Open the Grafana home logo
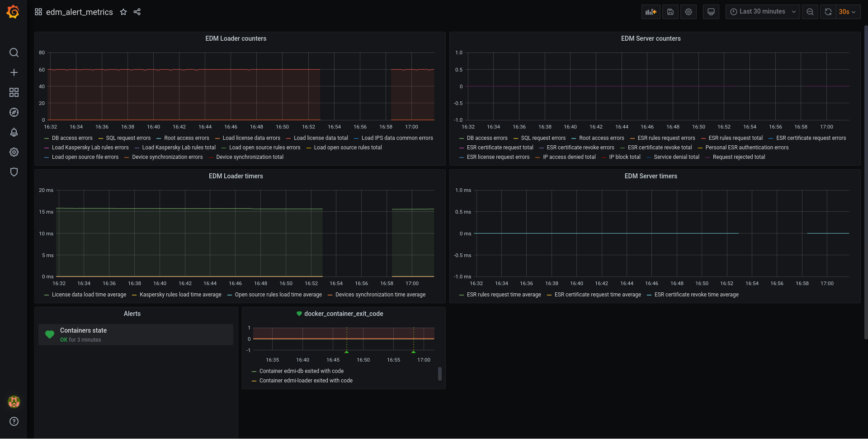Screen dimensions: 868x439 point(13,12)
